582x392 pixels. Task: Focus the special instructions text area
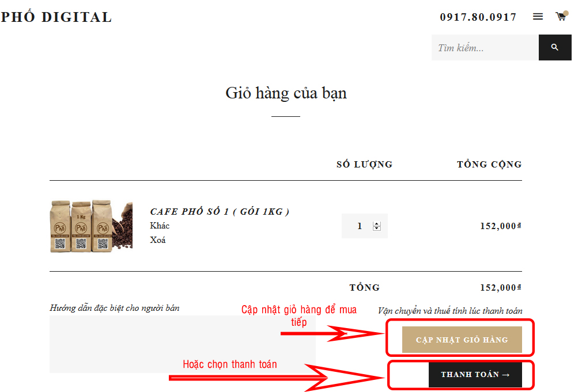tap(183, 344)
